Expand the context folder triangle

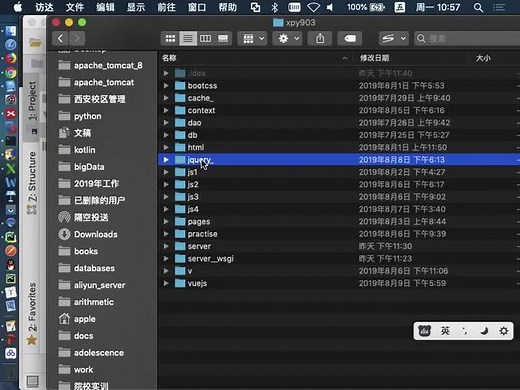click(x=166, y=110)
